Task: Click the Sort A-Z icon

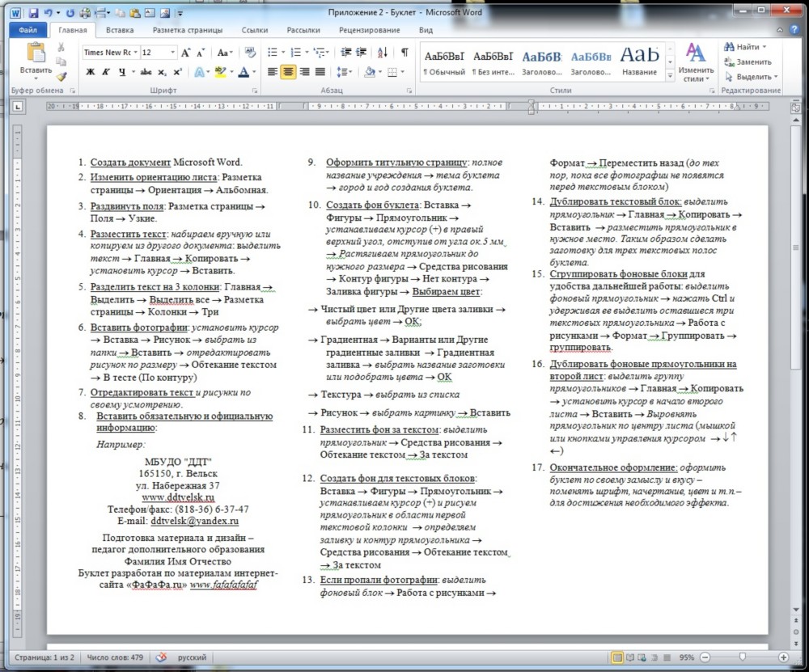Action: coord(383,52)
